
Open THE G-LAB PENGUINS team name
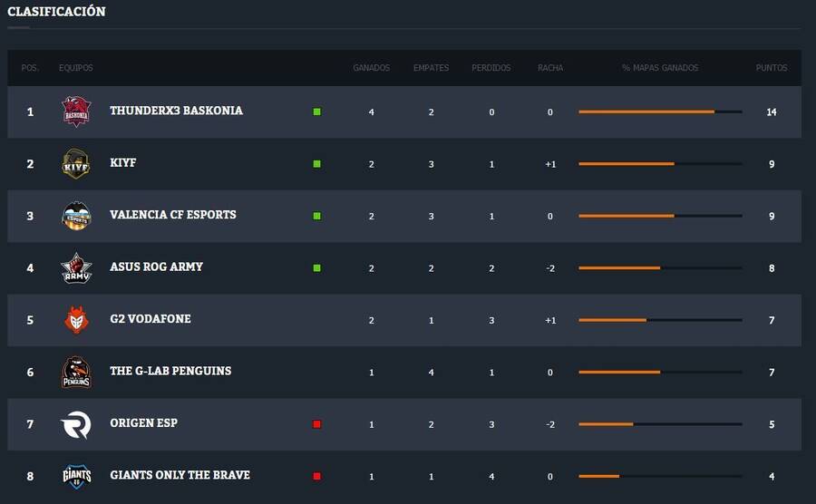click(170, 371)
